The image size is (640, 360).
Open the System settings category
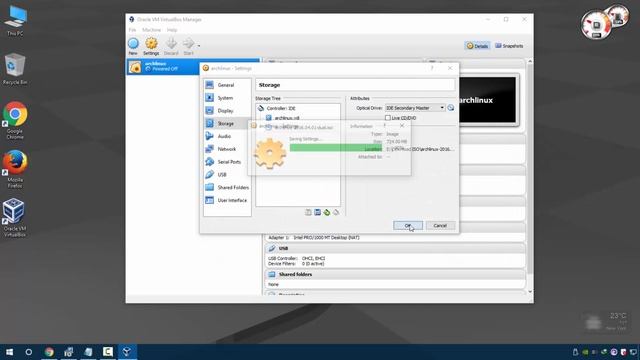pyautogui.click(x=227, y=98)
